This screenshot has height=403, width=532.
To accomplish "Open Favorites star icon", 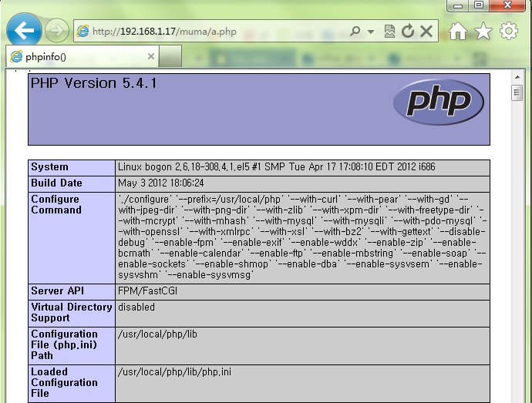I will coord(483,32).
